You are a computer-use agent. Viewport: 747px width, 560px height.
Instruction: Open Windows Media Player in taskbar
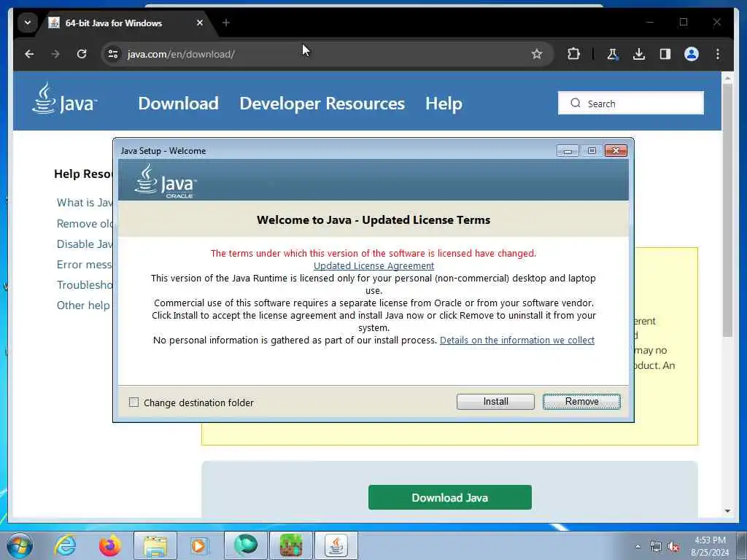pyautogui.click(x=198, y=545)
